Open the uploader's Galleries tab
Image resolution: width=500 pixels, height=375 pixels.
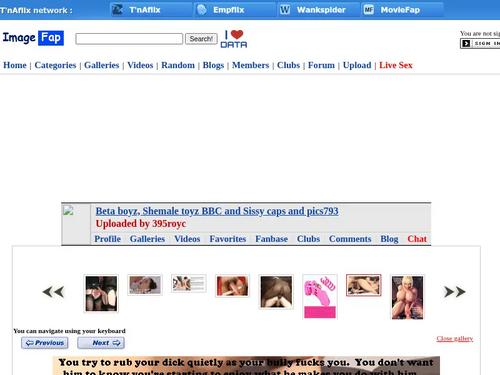147,239
